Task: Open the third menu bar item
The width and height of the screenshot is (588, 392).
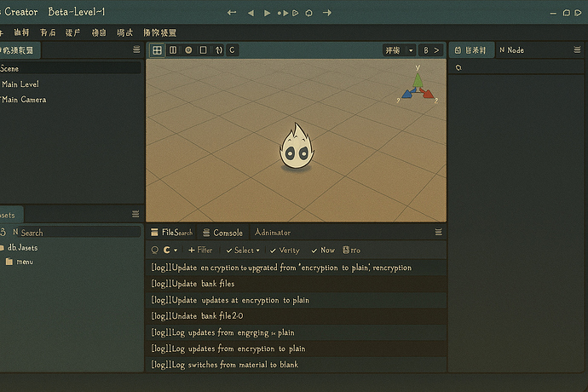Action: coord(48,32)
